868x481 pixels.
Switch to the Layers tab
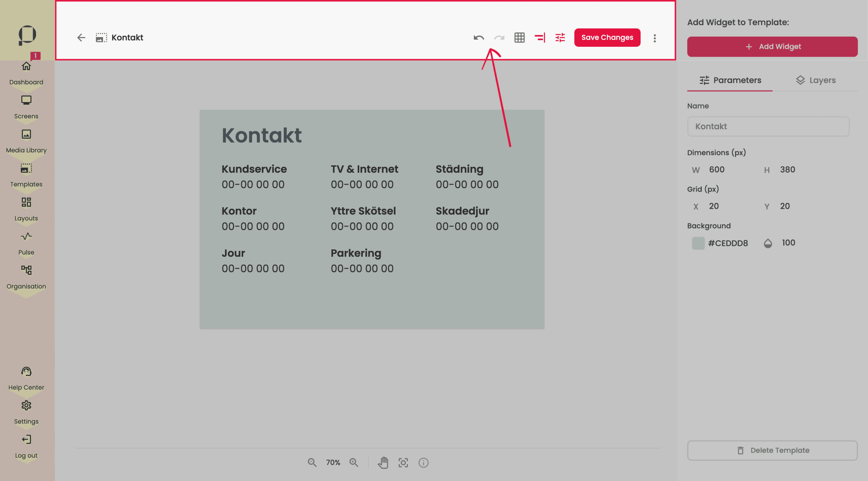(x=815, y=80)
